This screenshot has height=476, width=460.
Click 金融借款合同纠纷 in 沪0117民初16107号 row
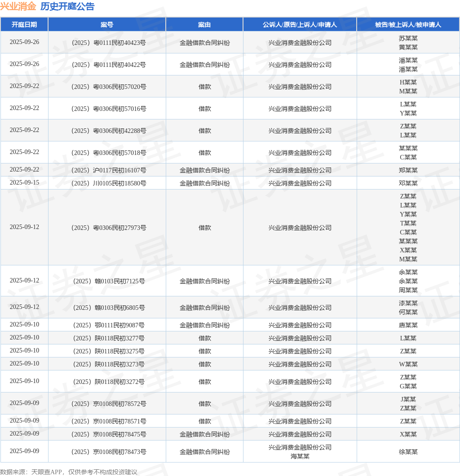(204, 170)
